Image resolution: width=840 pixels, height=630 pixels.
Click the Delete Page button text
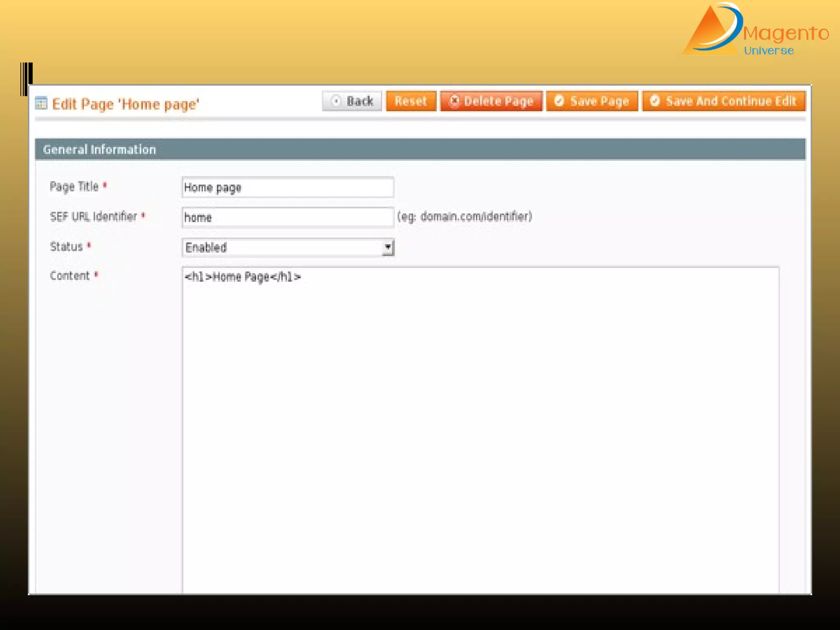click(498, 101)
